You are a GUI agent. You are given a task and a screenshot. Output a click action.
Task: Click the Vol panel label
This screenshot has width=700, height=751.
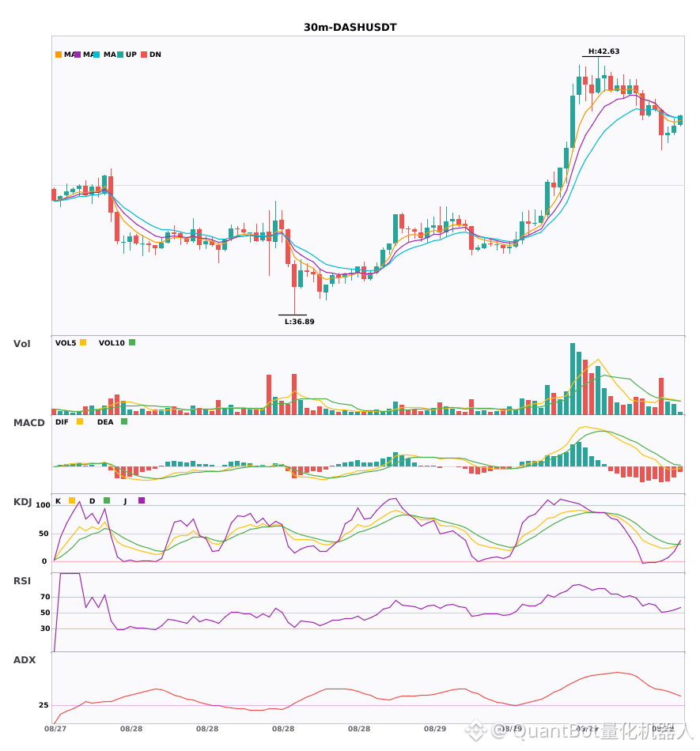pos(21,344)
